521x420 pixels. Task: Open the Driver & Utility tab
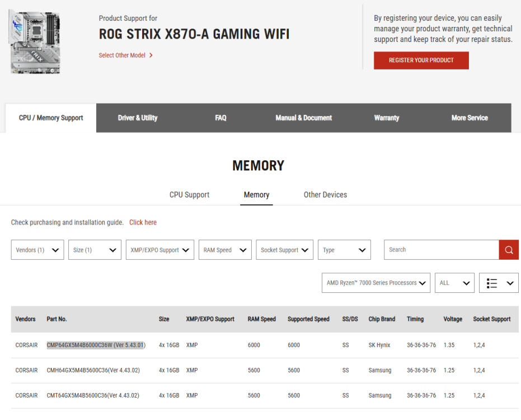pyautogui.click(x=138, y=118)
